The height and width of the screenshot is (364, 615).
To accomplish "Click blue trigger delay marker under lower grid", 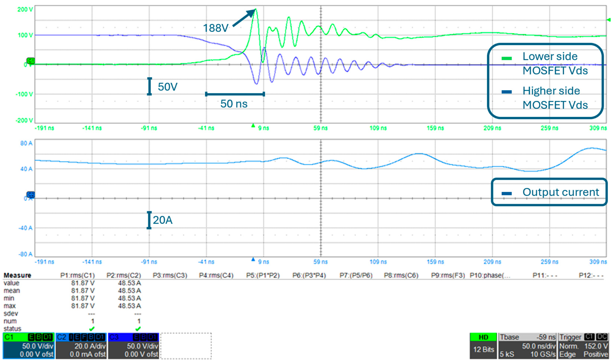I will click(253, 259).
